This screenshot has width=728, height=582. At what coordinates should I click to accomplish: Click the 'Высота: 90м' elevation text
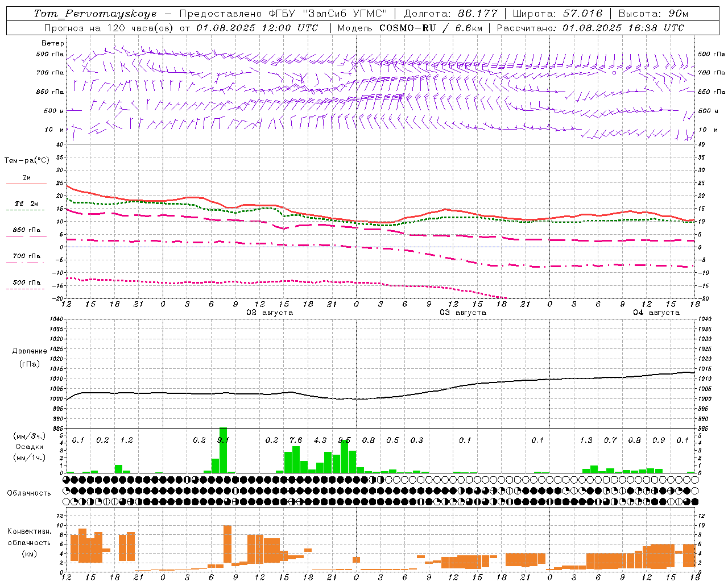(653, 14)
